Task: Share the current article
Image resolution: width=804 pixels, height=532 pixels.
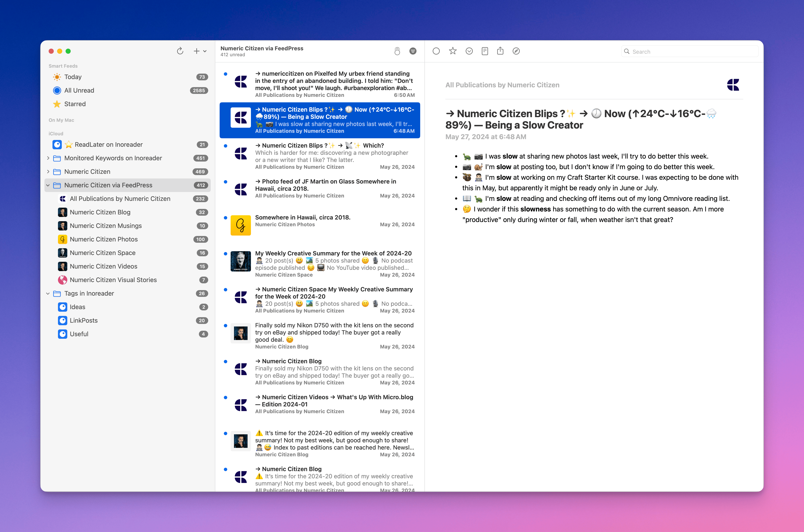Action: pos(500,51)
